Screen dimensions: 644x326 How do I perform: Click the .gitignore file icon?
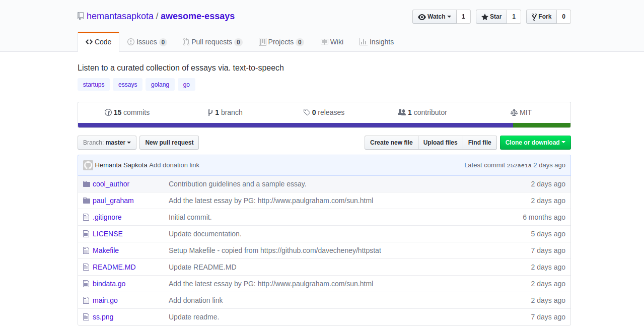click(86, 217)
